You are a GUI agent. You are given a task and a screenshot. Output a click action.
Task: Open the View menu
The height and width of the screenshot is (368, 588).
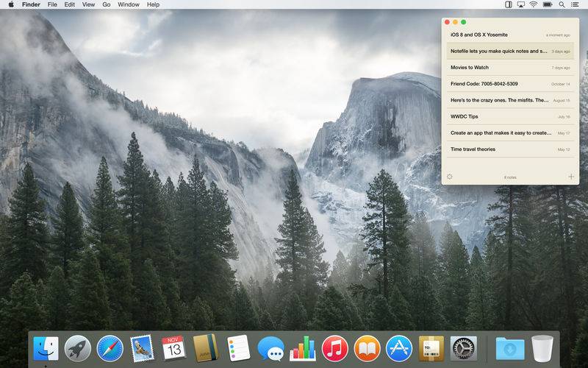coord(88,4)
